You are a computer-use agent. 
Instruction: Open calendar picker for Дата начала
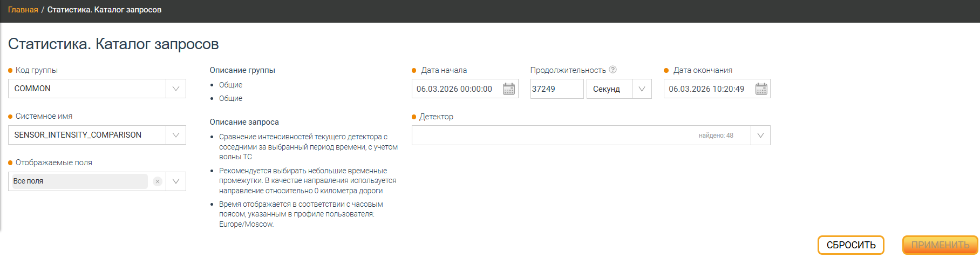(508, 89)
